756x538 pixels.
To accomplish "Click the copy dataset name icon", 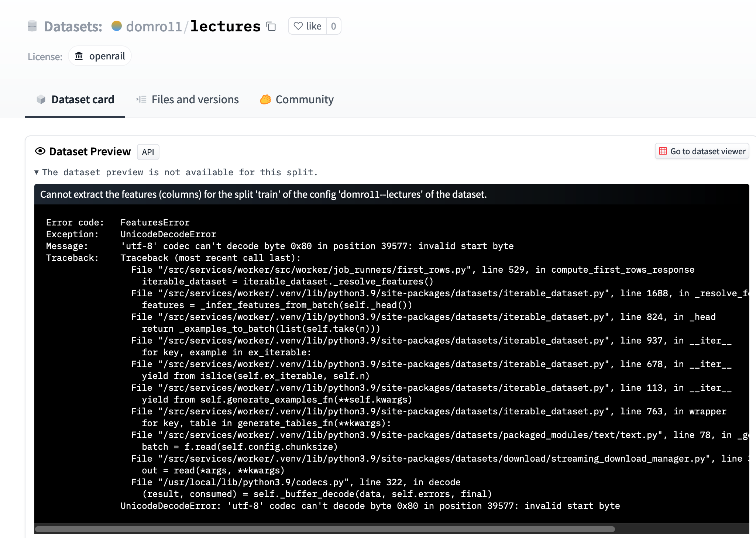I will [x=271, y=26].
